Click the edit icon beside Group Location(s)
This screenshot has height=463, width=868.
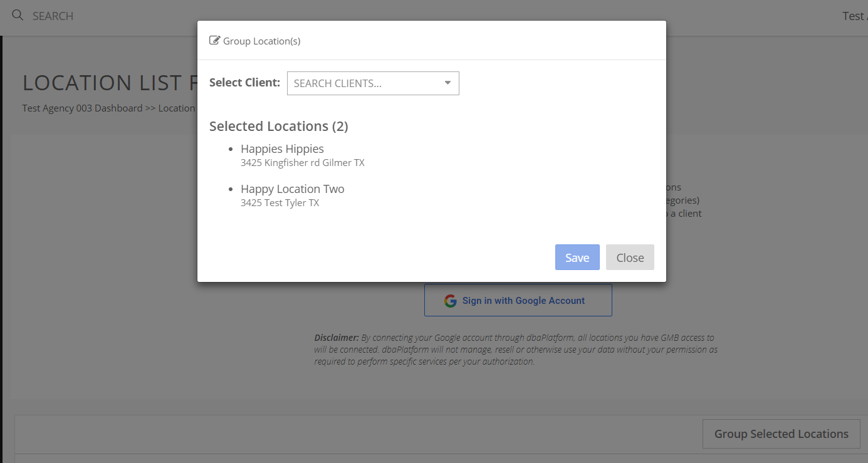215,41
